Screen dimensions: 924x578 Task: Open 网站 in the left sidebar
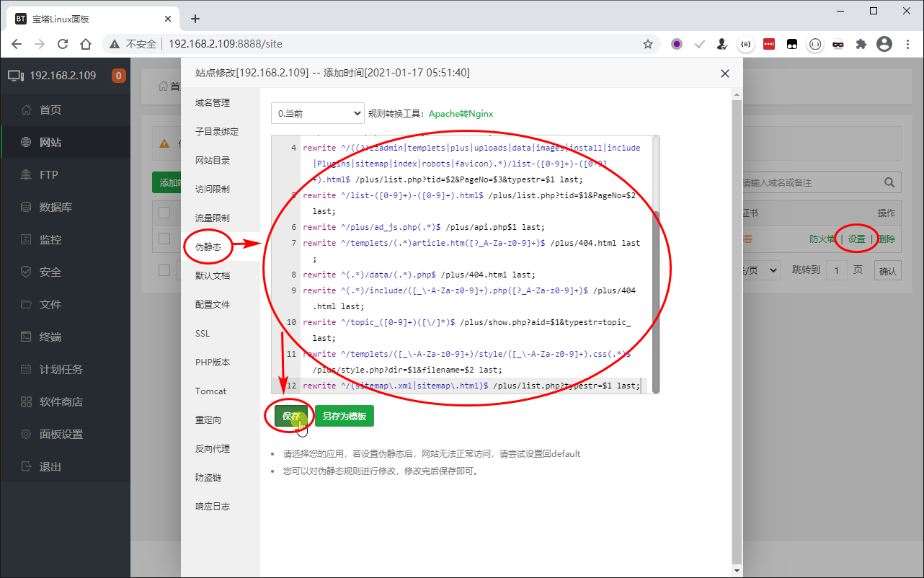pos(65,142)
